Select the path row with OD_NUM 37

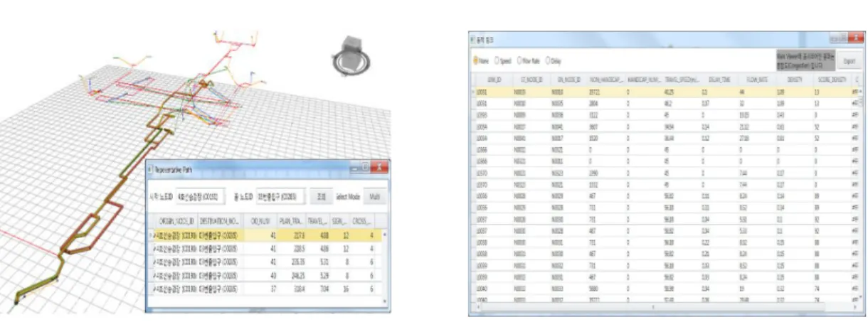click(x=266, y=291)
